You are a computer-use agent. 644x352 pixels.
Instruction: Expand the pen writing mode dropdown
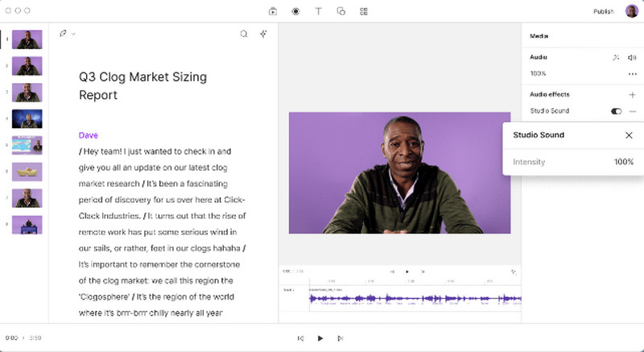tap(68, 34)
